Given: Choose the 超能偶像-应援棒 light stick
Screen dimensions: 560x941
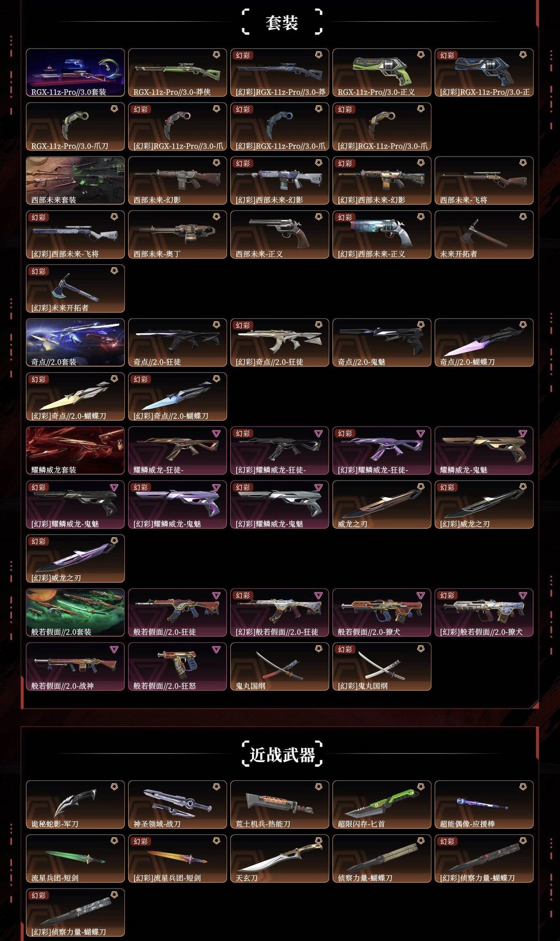Looking at the screenshot, I should click(484, 805).
